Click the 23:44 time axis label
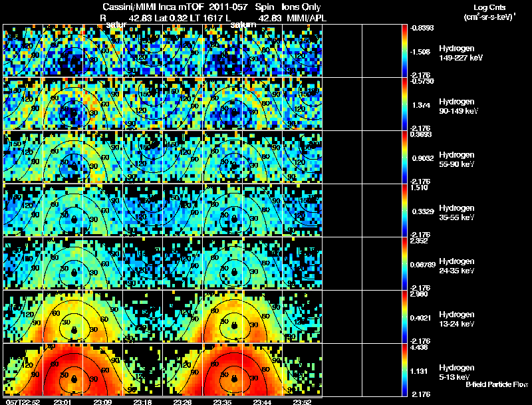The image size is (532, 405). 262,402
